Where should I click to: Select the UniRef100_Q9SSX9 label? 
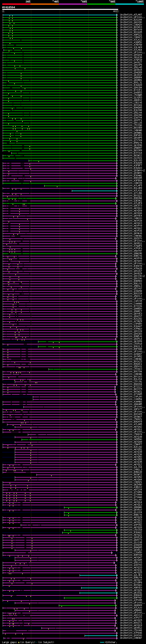click(131, 331)
